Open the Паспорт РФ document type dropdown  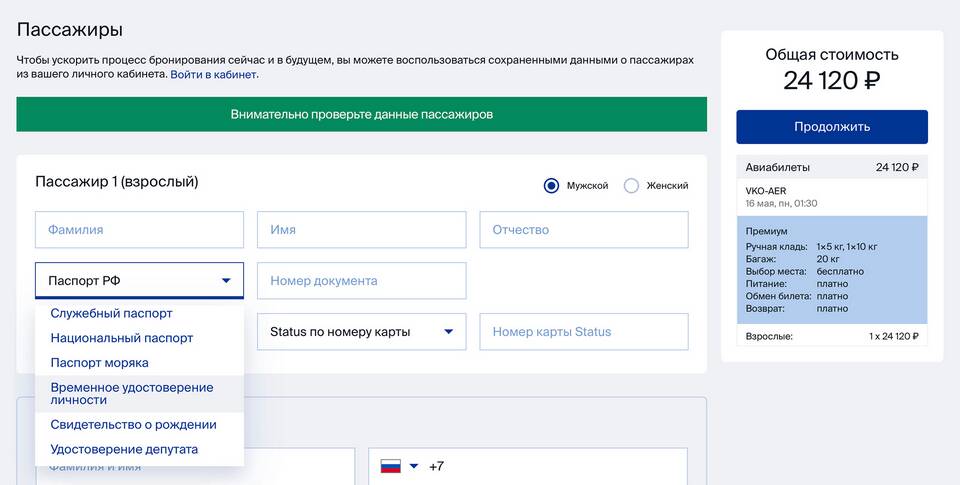[x=139, y=281]
